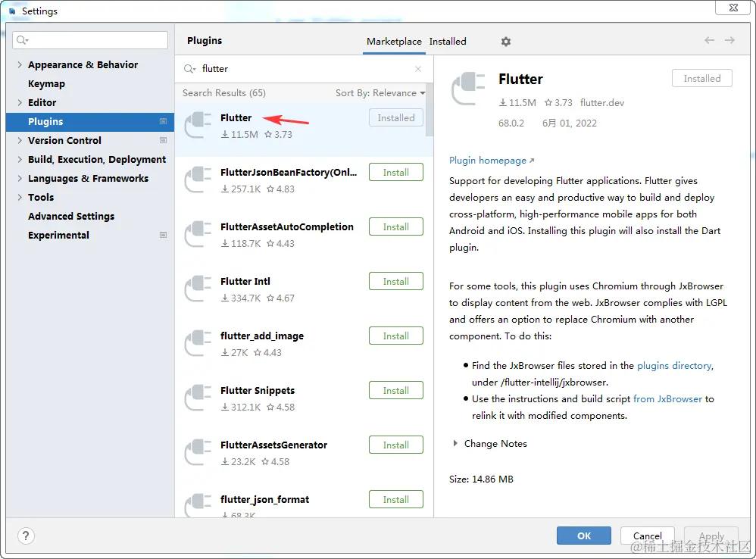The image size is (756, 559).
Task: Click the FlutterJsonBeanFactory plugin icon
Action: click(198, 180)
